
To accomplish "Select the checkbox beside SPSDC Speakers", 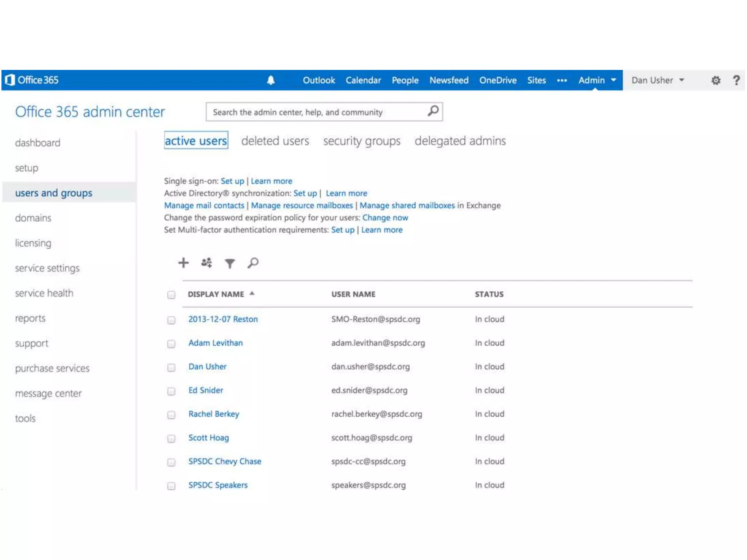I will pos(171,486).
